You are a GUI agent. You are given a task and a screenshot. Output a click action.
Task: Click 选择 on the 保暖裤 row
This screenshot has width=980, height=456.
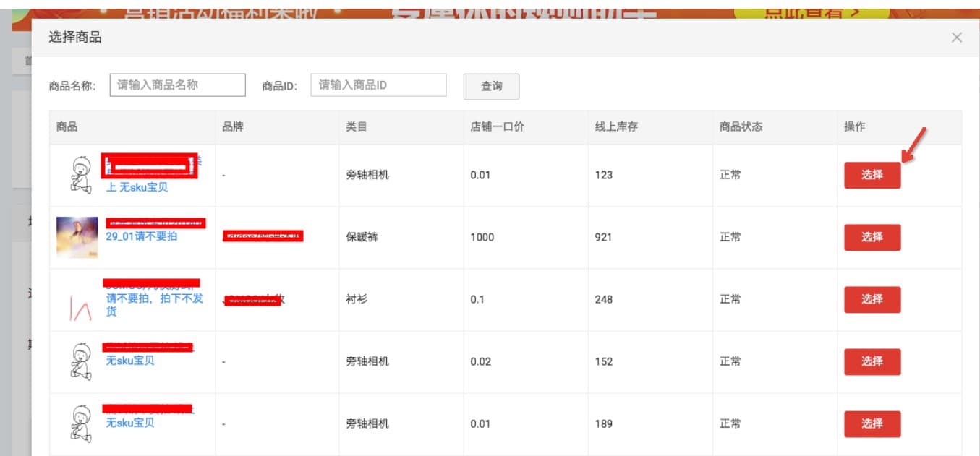point(872,236)
